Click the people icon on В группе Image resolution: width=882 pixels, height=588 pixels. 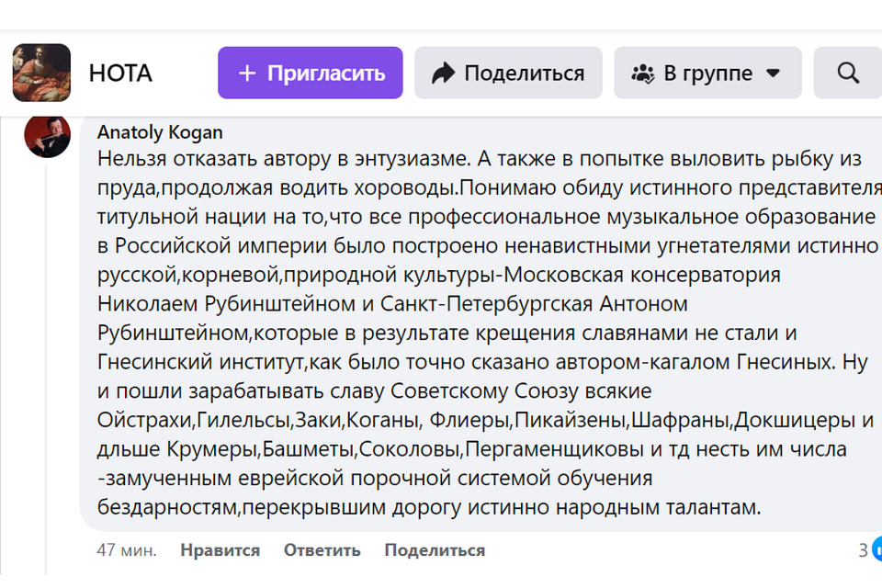(x=643, y=73)
